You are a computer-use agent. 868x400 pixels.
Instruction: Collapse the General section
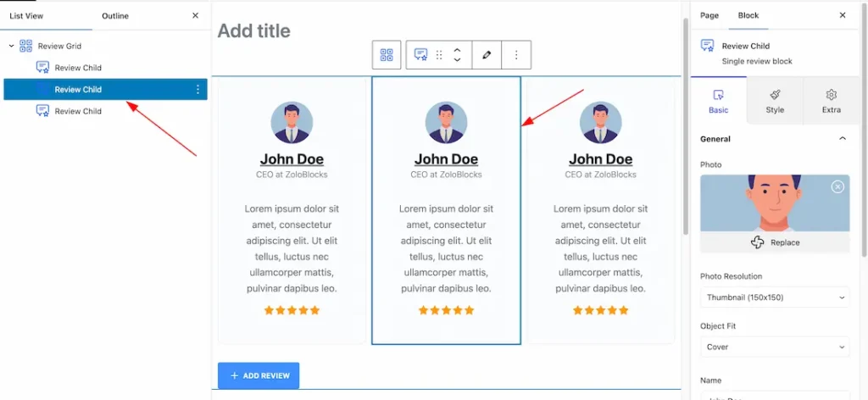[843, 138]
